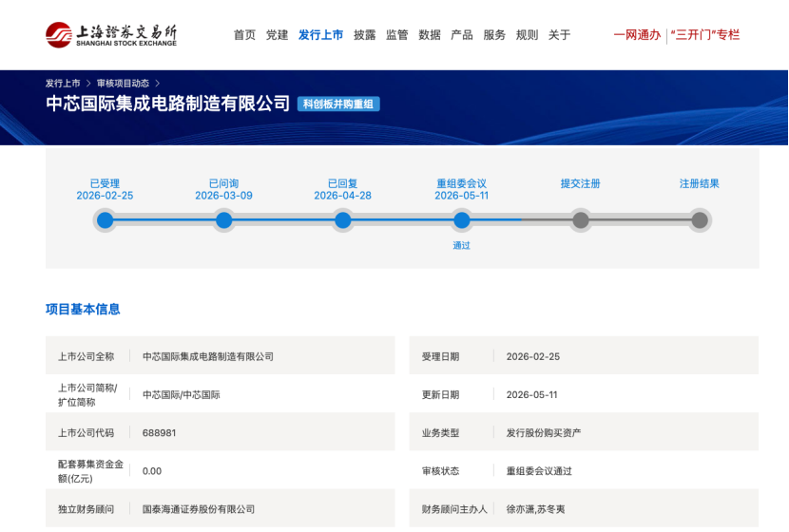Click the 财务顾问主办人 field label
Viewport: 789px width, 532px height.
click(x=454, y=509)
